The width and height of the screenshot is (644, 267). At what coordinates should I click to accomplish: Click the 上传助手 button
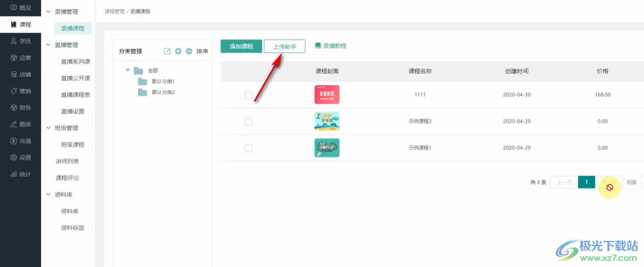coord(284,47)
